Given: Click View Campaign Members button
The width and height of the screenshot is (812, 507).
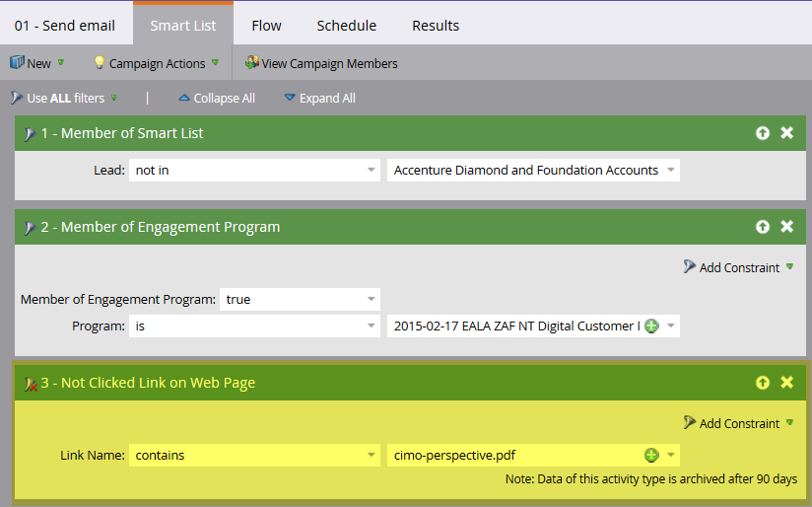Looking at the screenshot, I should 321,63.
